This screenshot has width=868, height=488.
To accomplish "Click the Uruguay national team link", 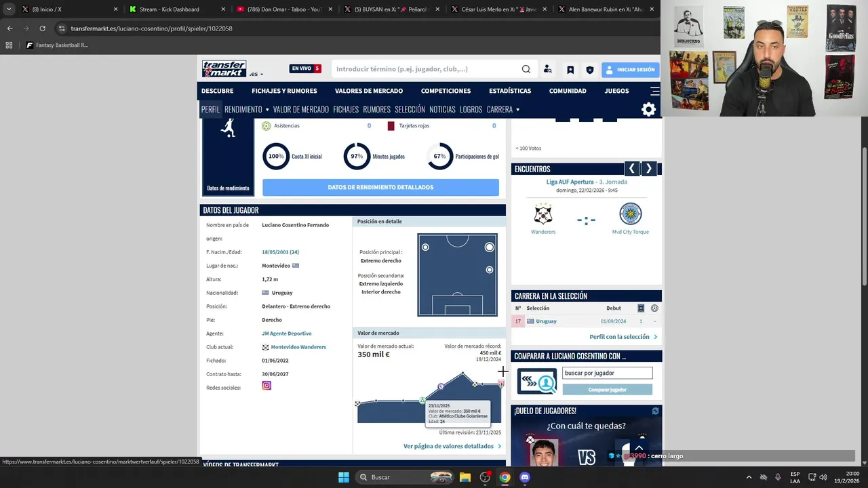I will pos(546,321).
